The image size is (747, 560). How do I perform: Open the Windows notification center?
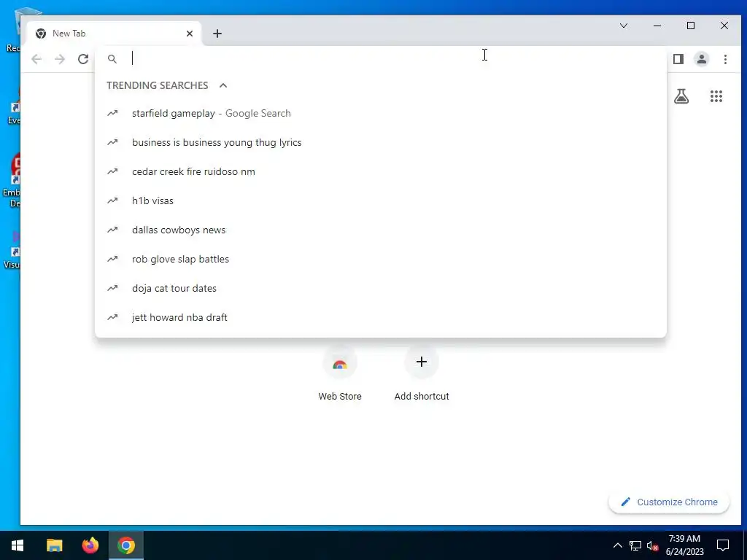(x=723, y=545)
